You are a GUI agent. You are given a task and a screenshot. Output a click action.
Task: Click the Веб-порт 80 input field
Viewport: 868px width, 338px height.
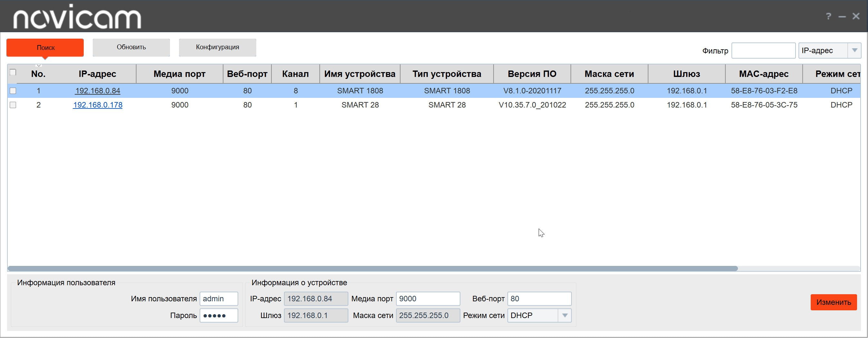(539, 299)
